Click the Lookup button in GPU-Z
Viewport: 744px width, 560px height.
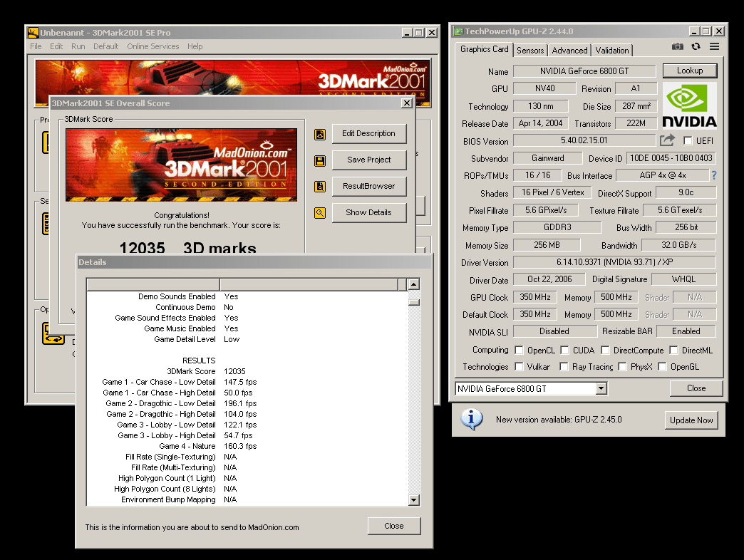[x=689, y=71]
